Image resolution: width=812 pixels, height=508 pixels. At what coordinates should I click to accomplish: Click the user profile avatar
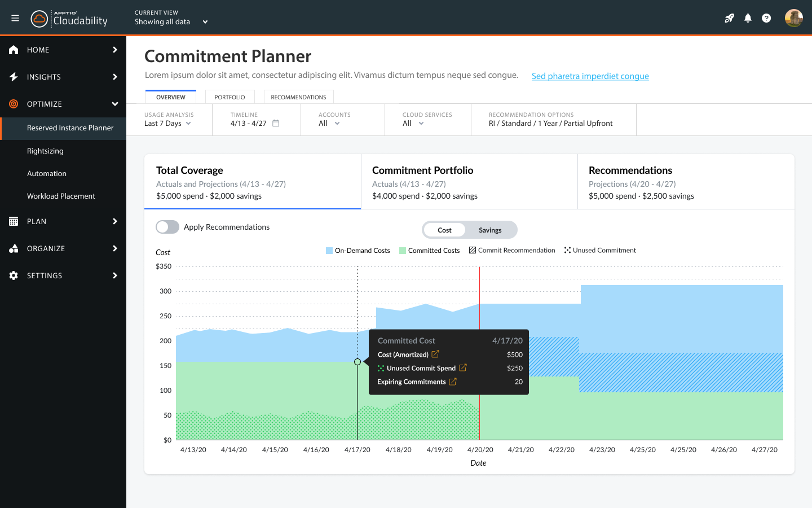click(793, 18)
